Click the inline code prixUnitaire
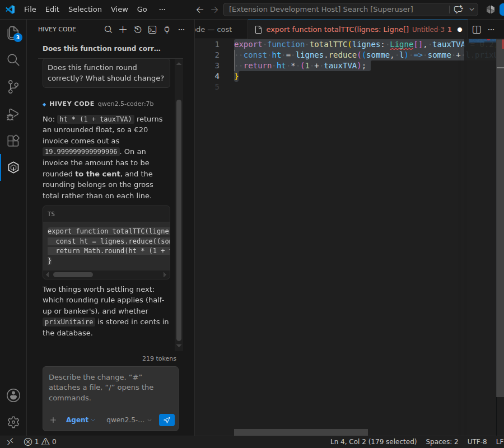Viewport: 504px width, 448px height. [69, 321]
